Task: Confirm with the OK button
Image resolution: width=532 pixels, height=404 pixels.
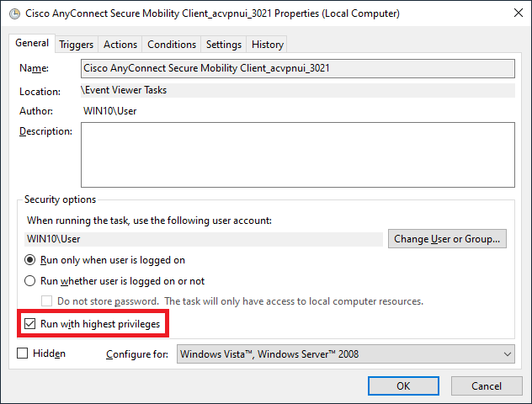Action: 403,386
